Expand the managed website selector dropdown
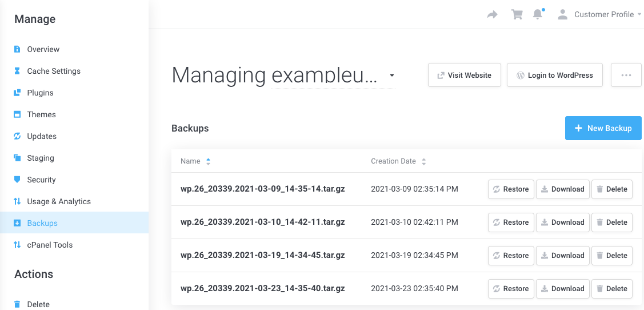This screenshot has width=644, height=310. click(391, 75)
